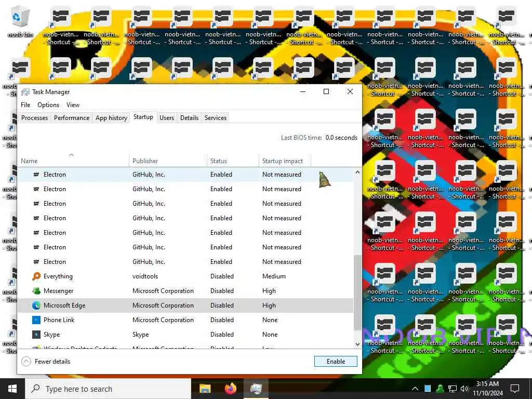Sort by the Startup impact column header
The height and width of the screenshot is (399, 532).
tap(285, 161)
